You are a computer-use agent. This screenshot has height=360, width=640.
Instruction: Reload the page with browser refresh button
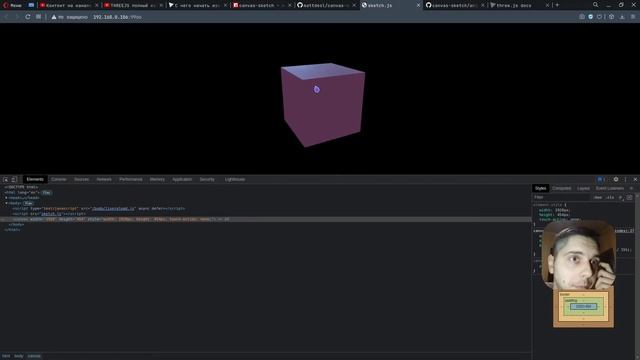coord(28,17)
